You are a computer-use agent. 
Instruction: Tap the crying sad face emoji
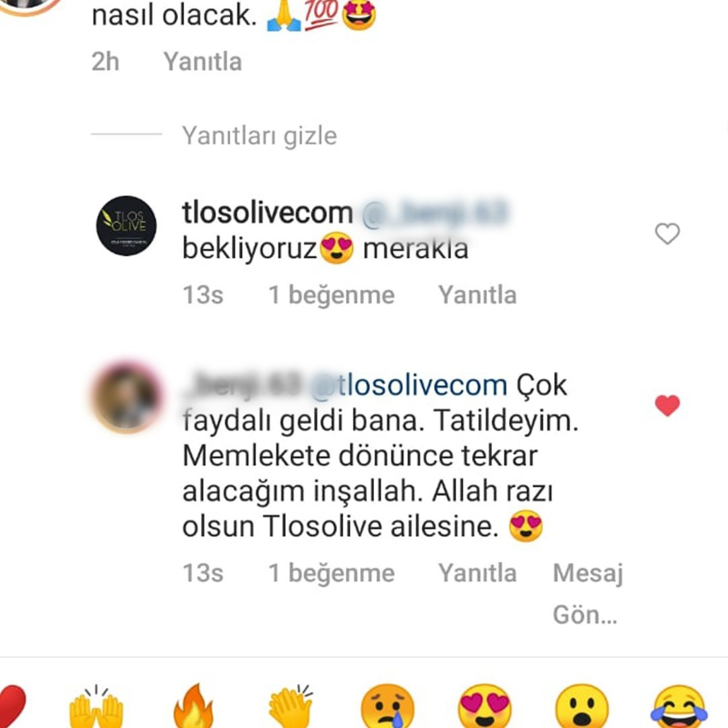[x=388, y=706]
